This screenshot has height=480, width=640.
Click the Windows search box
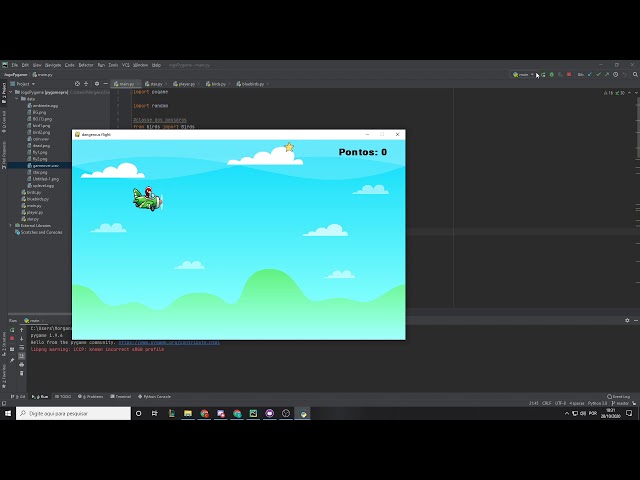[x=73, y=413]
